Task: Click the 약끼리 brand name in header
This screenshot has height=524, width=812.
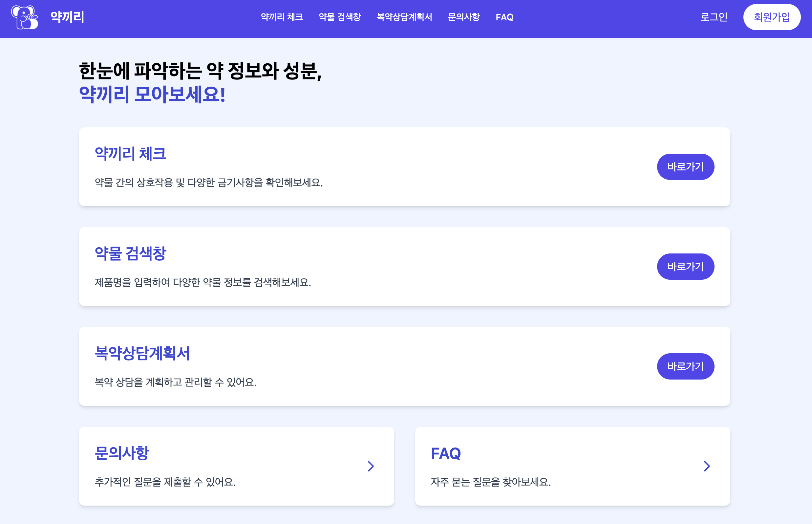Action: point(67,17)
